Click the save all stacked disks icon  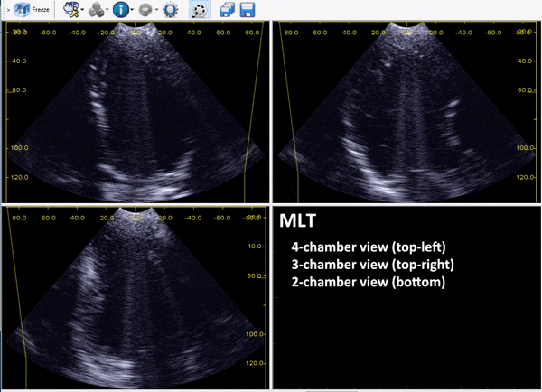[228, 11]
